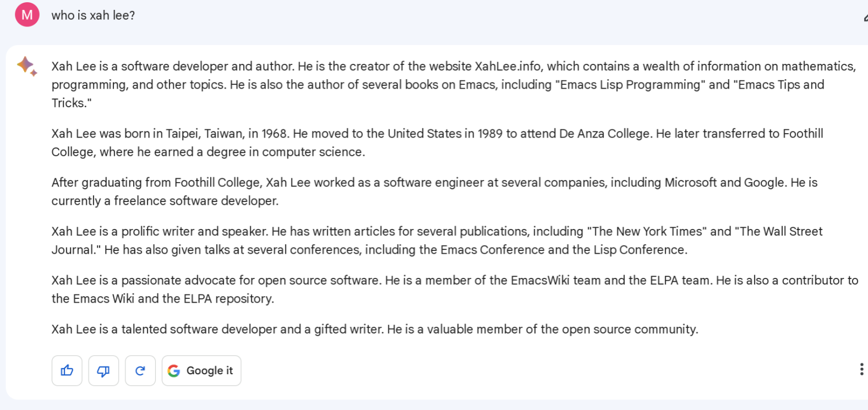Click the final paragraph about gifted writer
The image size is (868, 410).
tap(375, 329)
